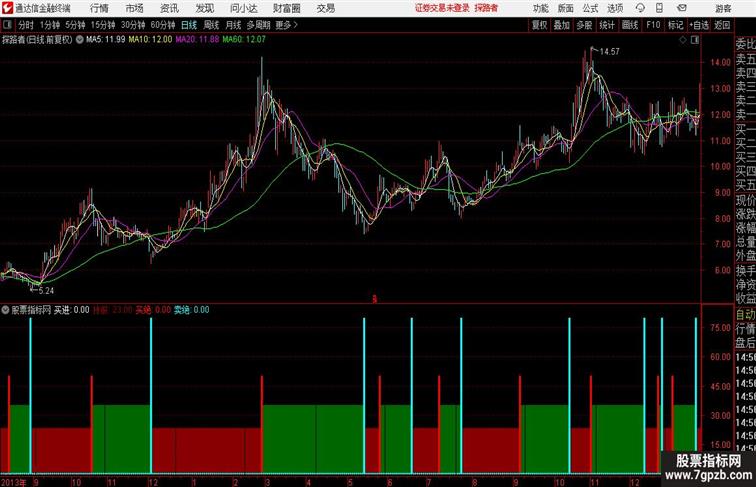Click the 卖绝: 0.00 indicator value
The width and height of the screenshot is (756, 487).
tap(191, 310)
